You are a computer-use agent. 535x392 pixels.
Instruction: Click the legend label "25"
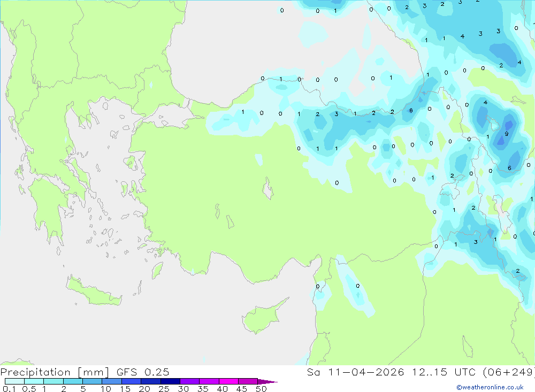coord(164,389)
